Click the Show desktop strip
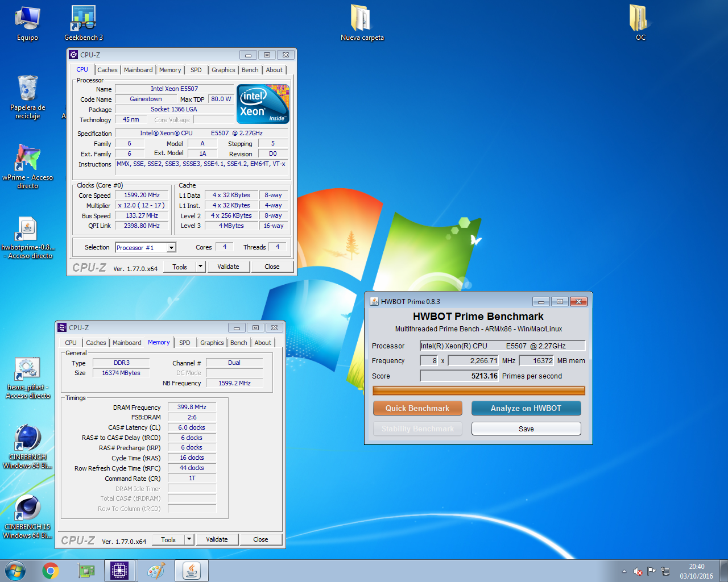Image resolution: width=728 pixels, height=582 pixels. (x=724, y=571)
